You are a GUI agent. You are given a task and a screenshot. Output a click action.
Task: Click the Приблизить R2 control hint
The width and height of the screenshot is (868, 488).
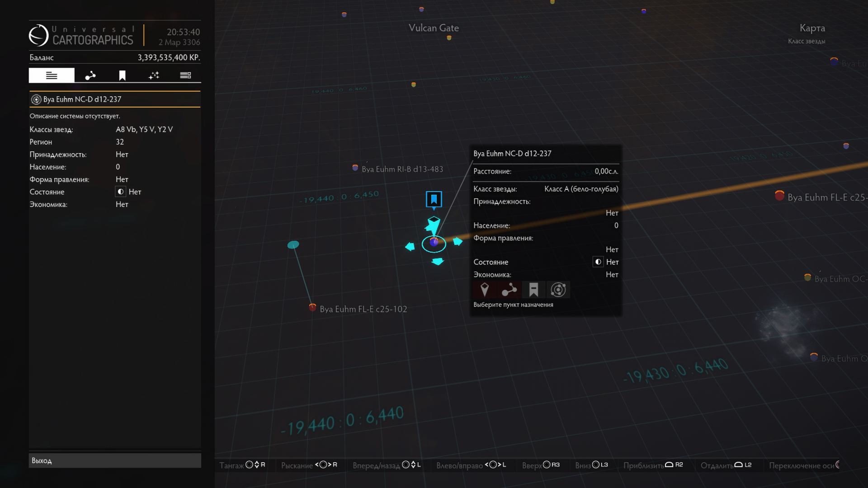click(653, 465)
